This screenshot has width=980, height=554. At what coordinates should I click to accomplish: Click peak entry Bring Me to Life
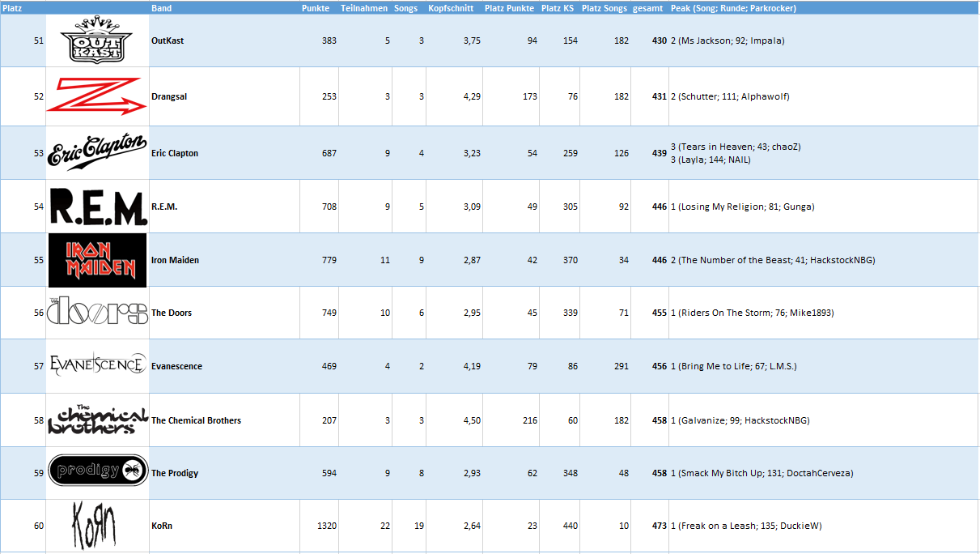(733, 366)
